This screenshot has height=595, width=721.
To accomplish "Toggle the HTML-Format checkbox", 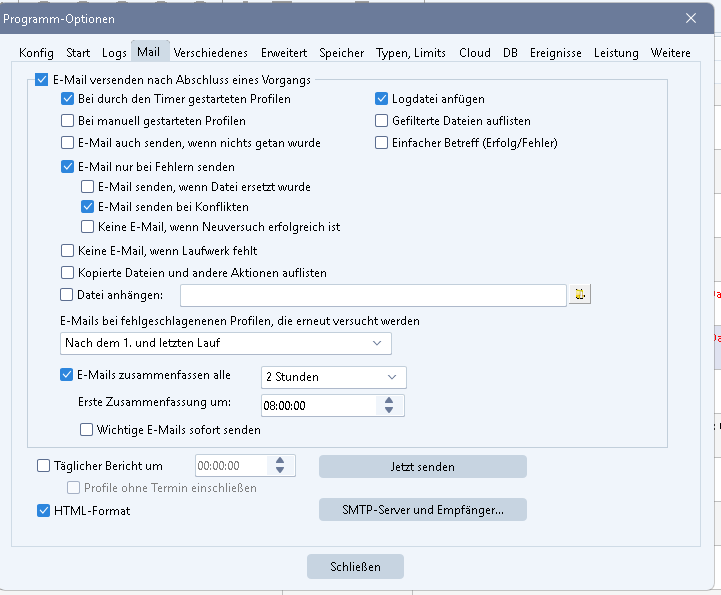I will coord(43,510).
